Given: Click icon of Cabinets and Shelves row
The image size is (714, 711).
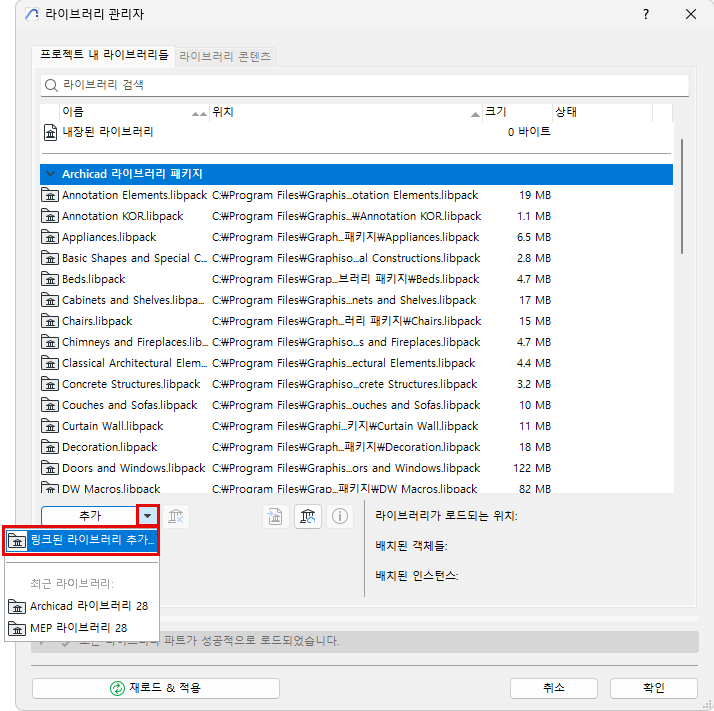Looking at the screenshot, I should pyautogui.click(x=50, y=300).
